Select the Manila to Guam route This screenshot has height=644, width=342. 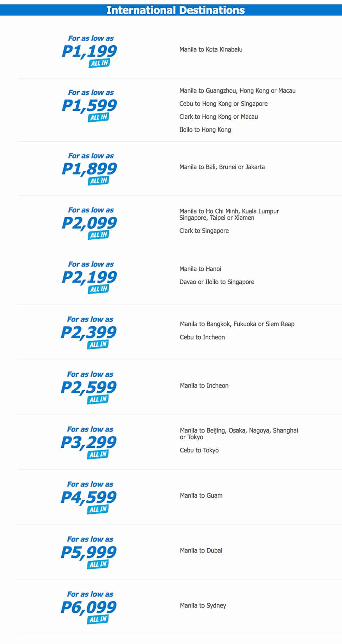click(201, 496)
